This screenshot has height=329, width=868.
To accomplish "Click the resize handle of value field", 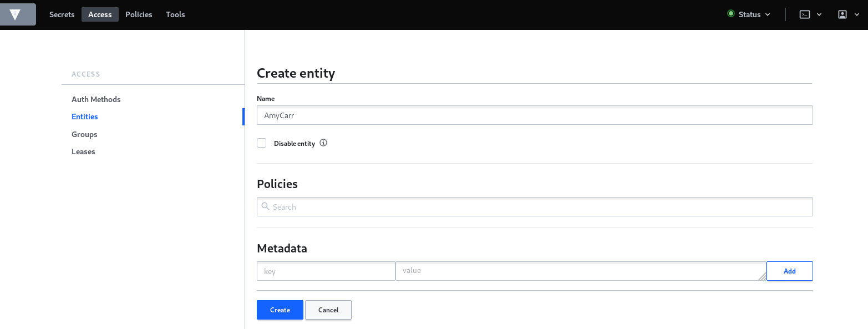I will (x=762, y=276).
